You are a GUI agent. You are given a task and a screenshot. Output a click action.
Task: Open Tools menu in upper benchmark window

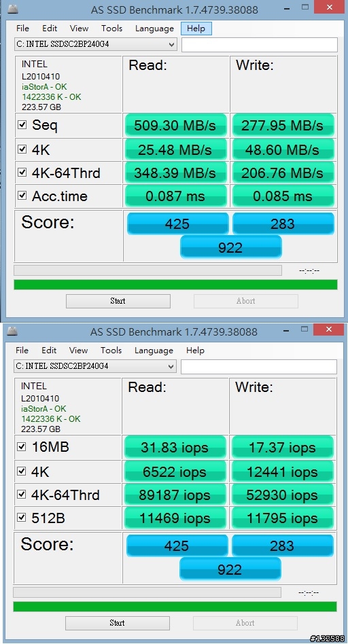111,29
